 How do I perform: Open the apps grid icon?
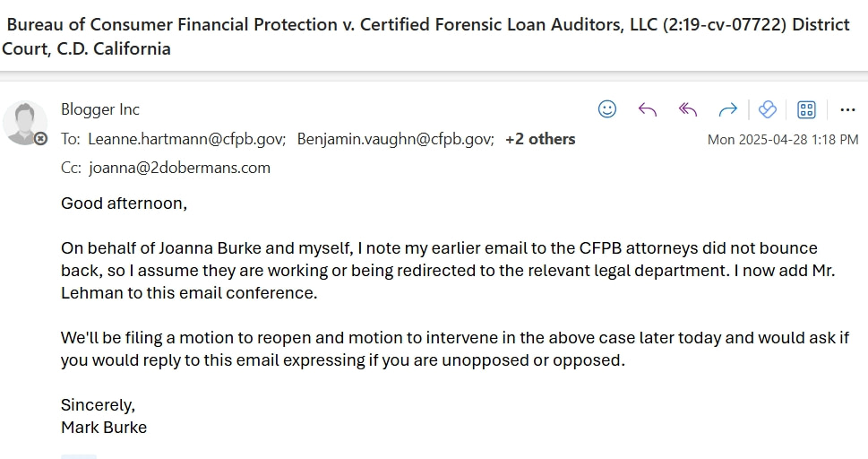(x=806, y=109)
